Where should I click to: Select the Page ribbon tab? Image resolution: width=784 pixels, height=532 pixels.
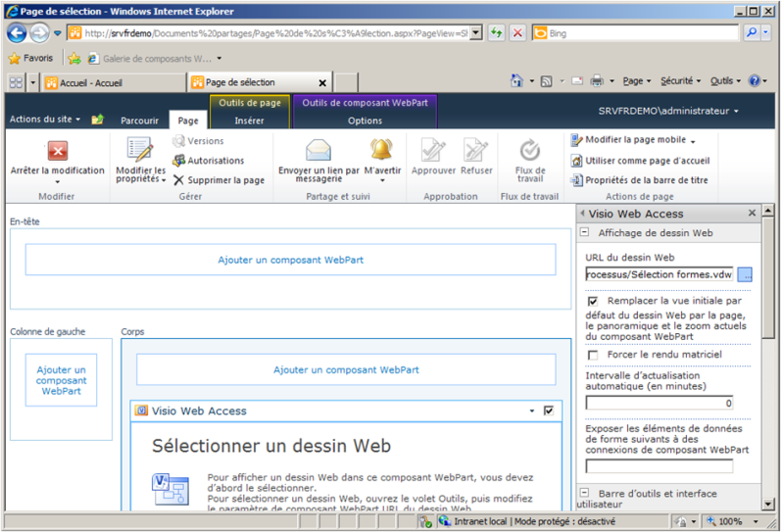coord(188,121)
